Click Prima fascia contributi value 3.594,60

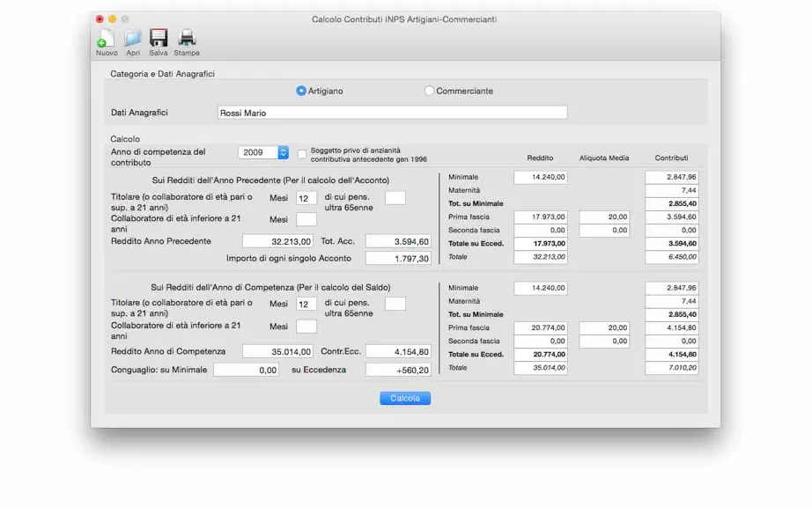click(672, 217)
